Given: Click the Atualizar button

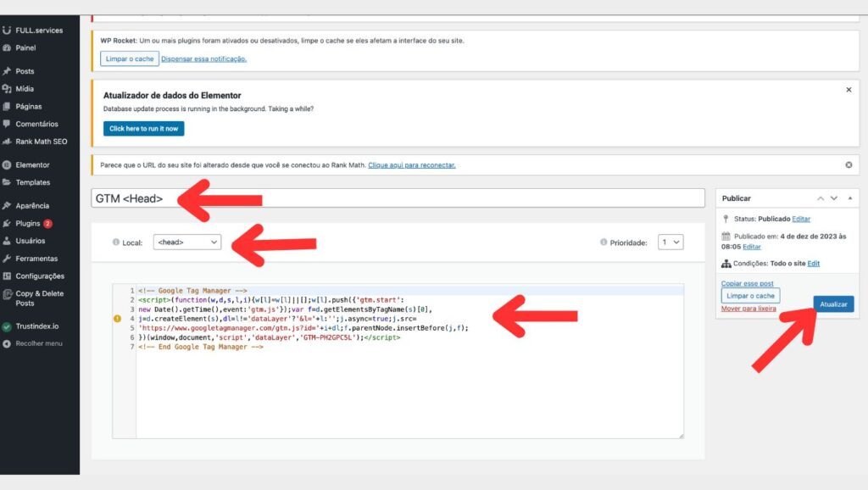Looking at the screenshot, I should 833,304.
